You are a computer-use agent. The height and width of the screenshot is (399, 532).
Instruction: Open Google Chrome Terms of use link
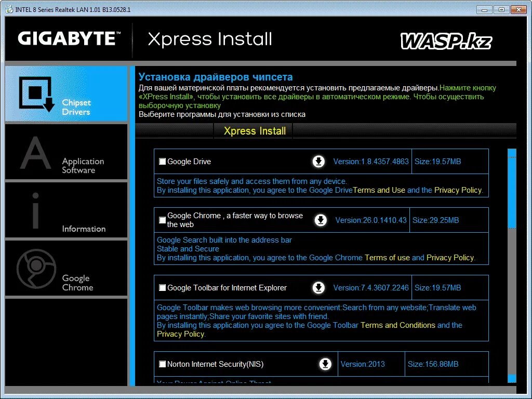click(387, 258)
